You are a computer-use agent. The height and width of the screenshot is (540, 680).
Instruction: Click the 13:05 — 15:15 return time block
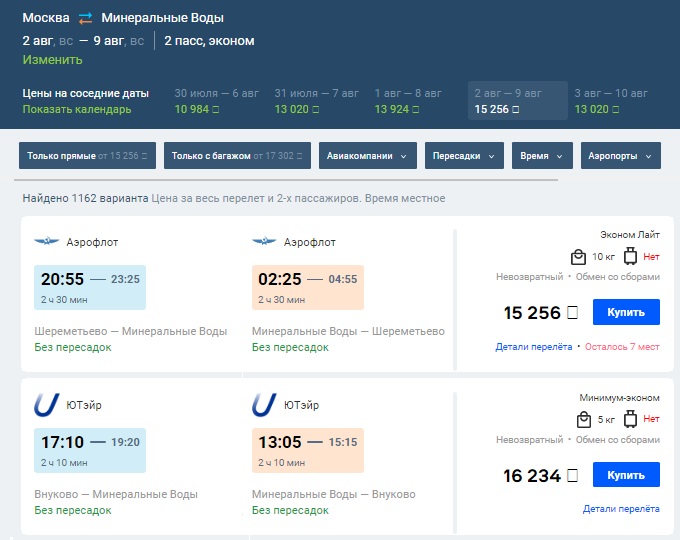pos(307,450)
